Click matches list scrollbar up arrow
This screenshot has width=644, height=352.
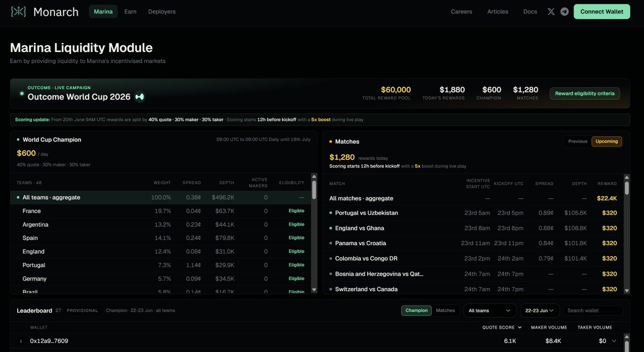point(626,177)
